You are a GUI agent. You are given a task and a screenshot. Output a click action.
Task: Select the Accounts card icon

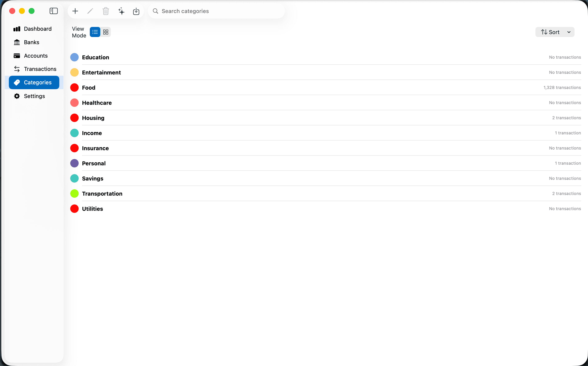(x=17, y=56)
